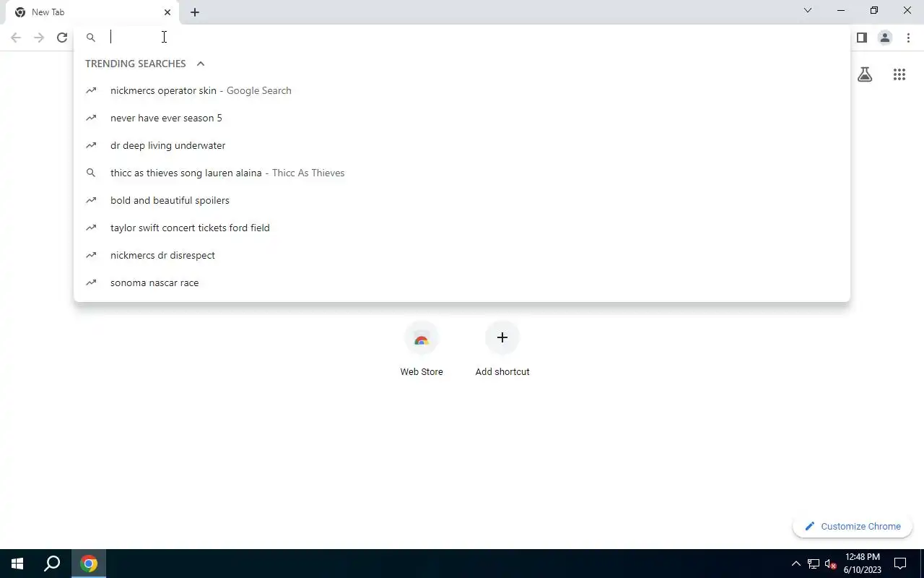
Task: Select the New Tab tab
Action: [92, 12]
